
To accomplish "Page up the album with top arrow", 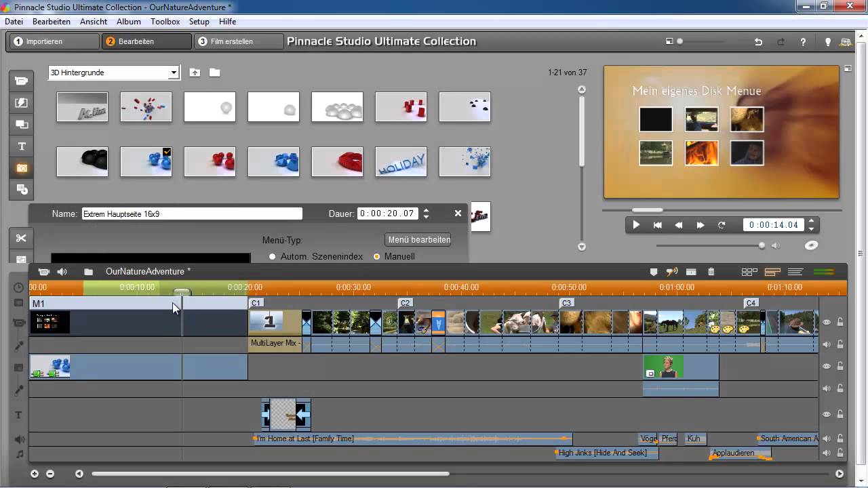I will [x=581, y=89].
